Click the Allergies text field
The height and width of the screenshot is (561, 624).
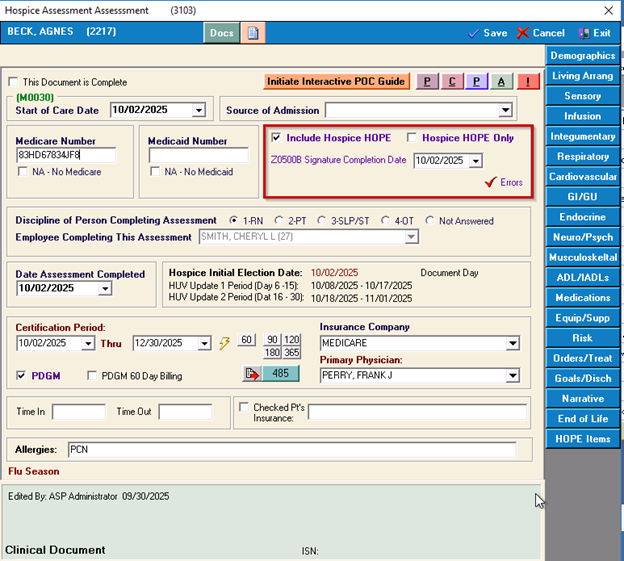[x=291, y=450]
